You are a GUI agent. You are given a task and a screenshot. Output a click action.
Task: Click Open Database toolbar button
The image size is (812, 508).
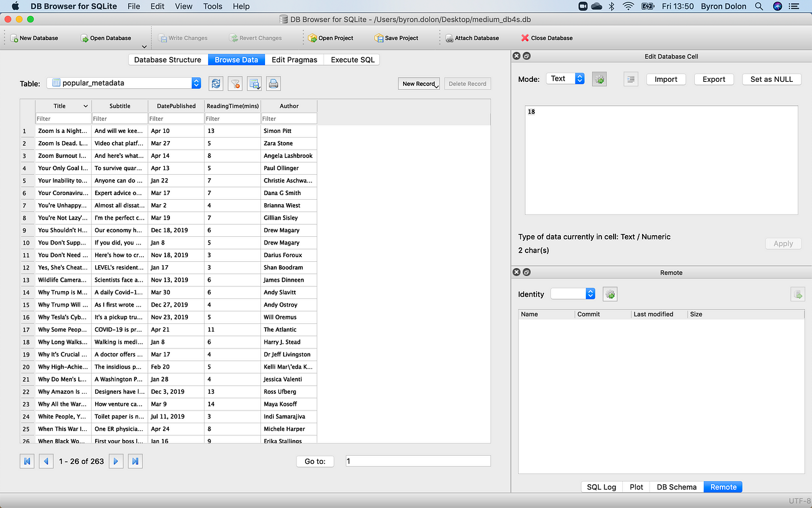[106, 38]
